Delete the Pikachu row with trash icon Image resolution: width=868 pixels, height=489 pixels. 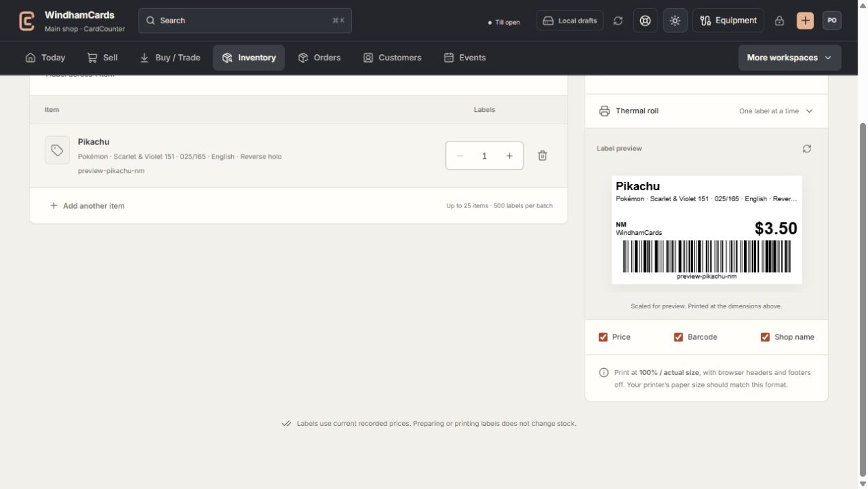tap(542, 156)
